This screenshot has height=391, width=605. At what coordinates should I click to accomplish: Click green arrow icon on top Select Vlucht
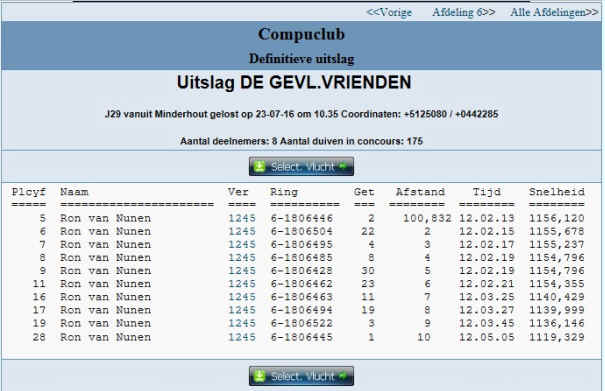coord(343,166)
